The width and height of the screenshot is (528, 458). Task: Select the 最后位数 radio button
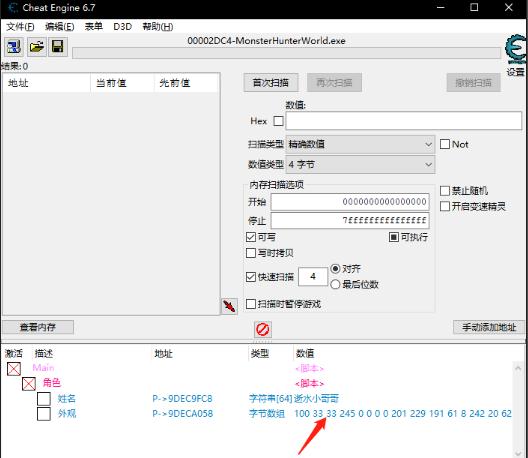[335, 285]
